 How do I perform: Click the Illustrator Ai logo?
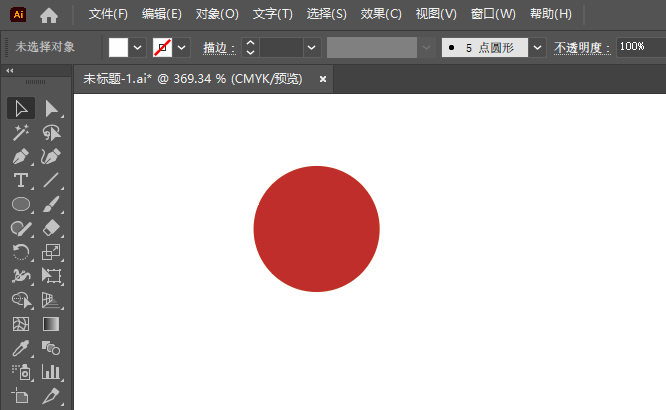coord(18,14)
